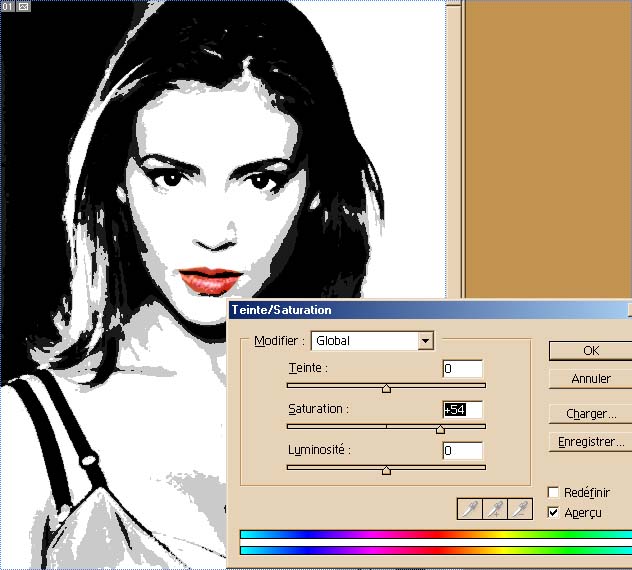632x570 pixels.
Task: Click the Saturation slider handle
Action: [x=440, y=429]
